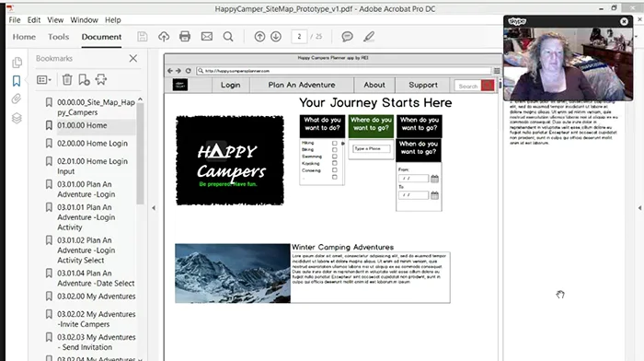Open the Attachments paperclip panel

click(17, 99)
